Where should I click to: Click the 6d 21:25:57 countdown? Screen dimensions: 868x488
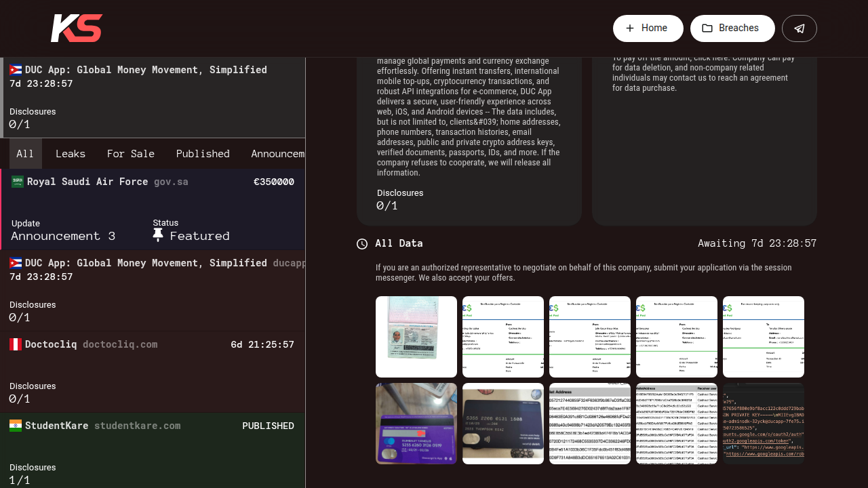262,344
